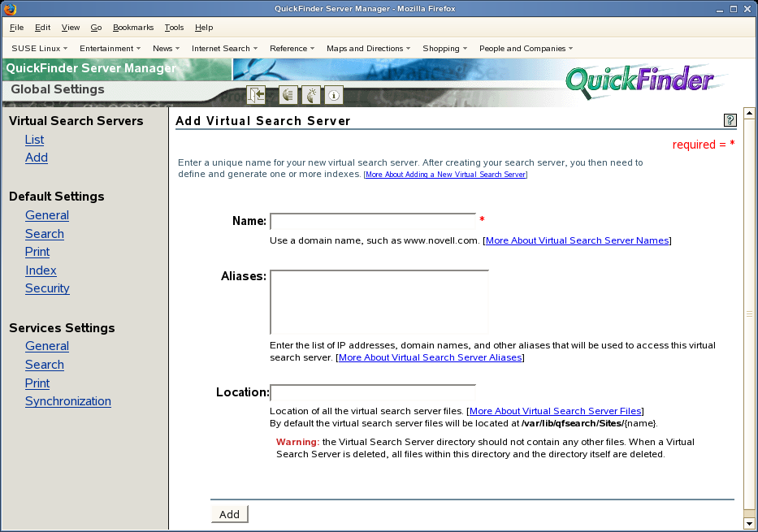The width and height of the screenshot is (758, 532).
Task: Click the globe with sparkle icon
Action: (x=311, y=95)
